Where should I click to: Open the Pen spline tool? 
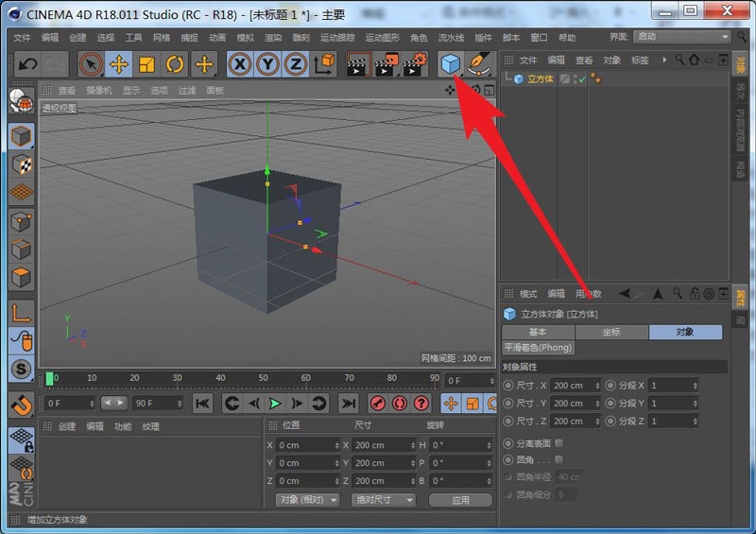click(x=479, y=64)
